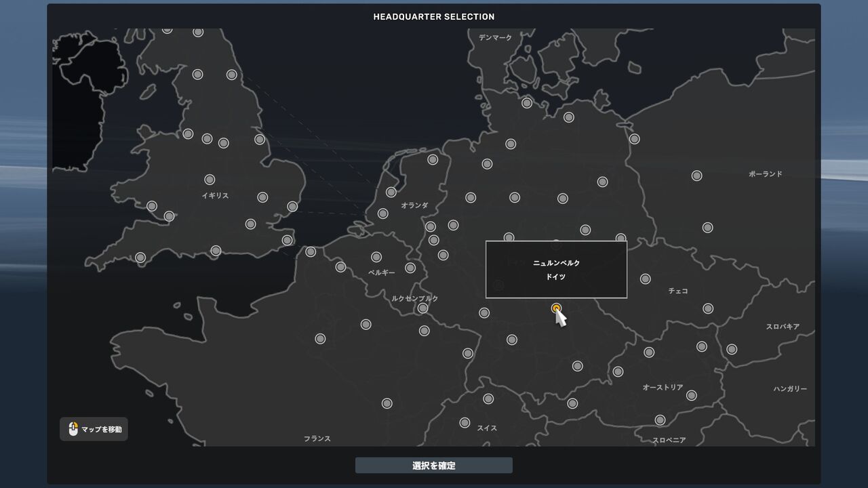Select city marker just beneath ルクセンブルク label
868x488 pixels.
422,308
